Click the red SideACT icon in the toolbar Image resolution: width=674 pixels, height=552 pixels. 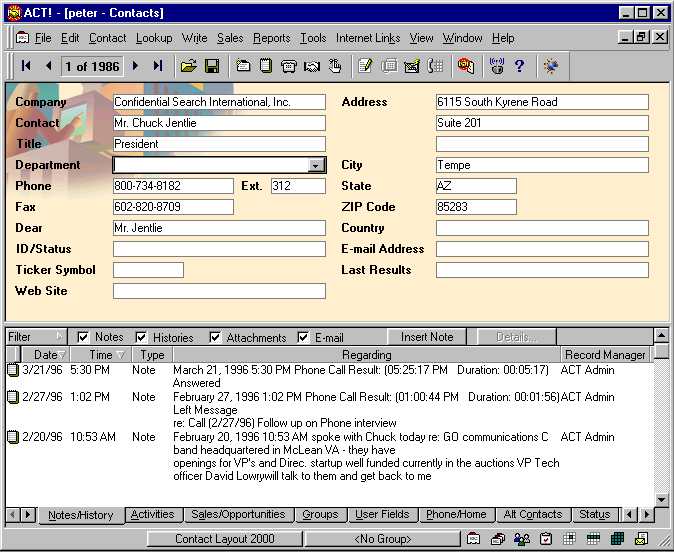click(466, 66)
